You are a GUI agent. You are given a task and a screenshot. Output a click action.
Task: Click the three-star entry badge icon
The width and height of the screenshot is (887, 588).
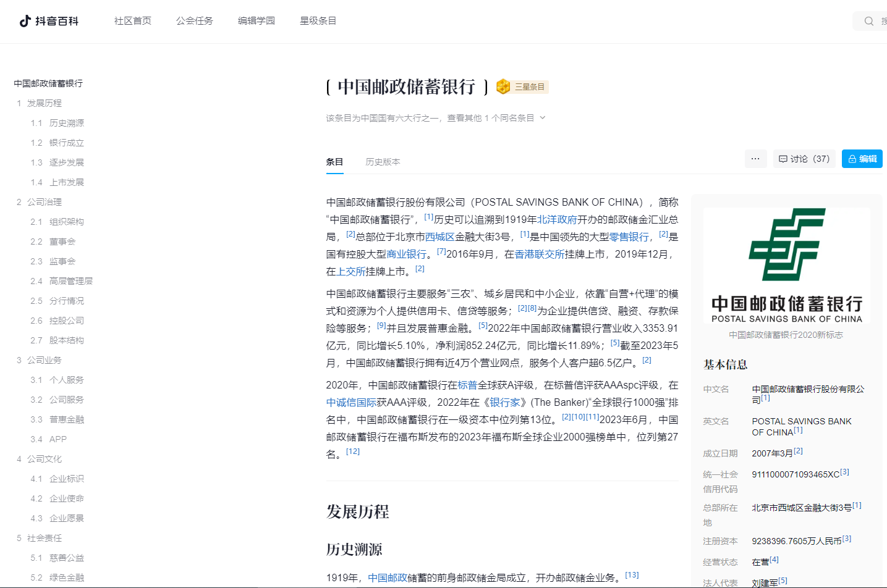click(x=503, y=86)
